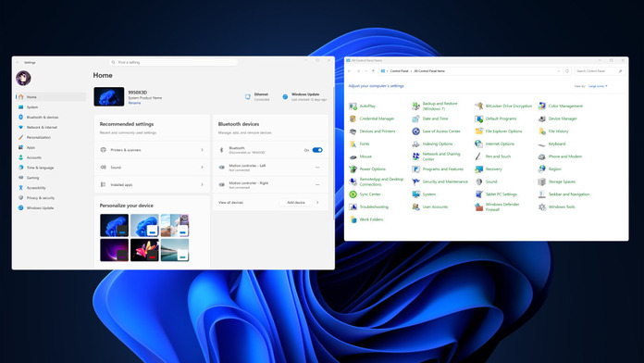The image size is (644, 363).
Task: Open User Accounts icon
Action: pos(415,207)
